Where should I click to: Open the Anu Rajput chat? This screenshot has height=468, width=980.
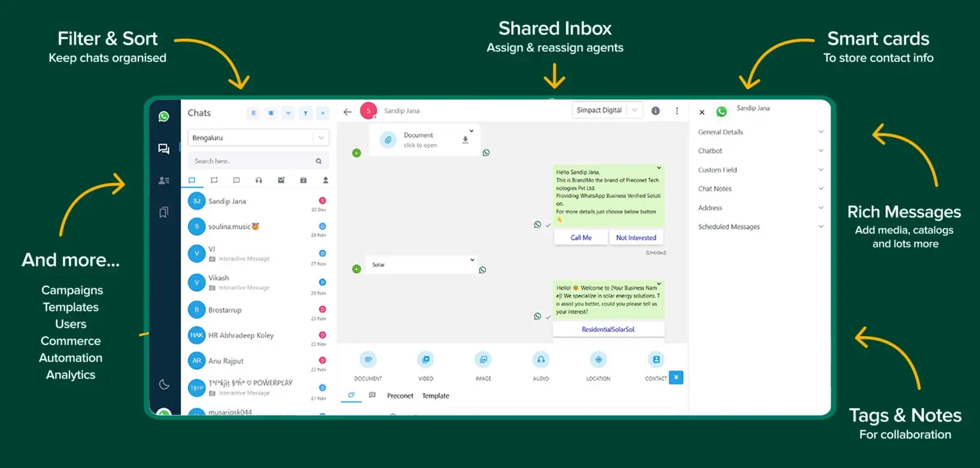258,362
